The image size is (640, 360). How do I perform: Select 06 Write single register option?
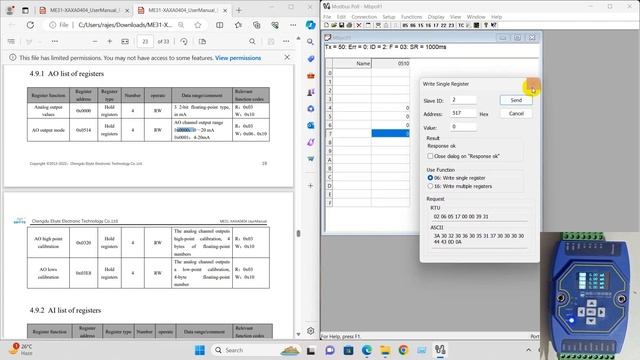(x=430, y=178)
